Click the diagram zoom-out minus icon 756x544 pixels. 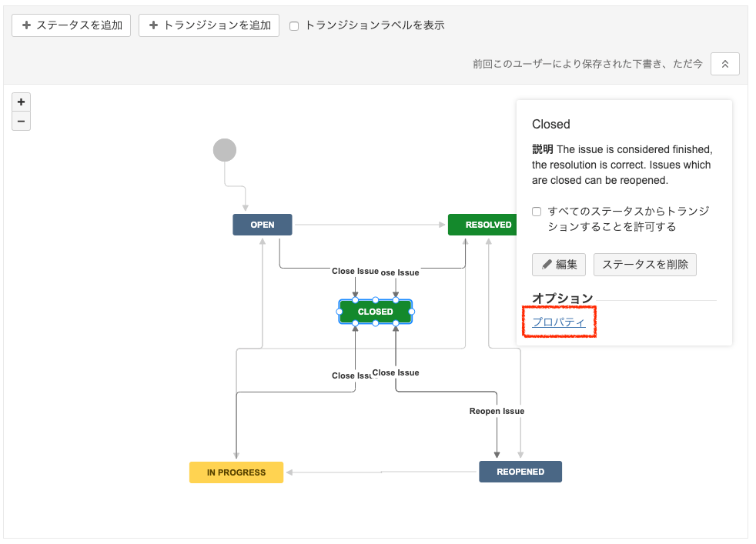click(x=21, y=121)
